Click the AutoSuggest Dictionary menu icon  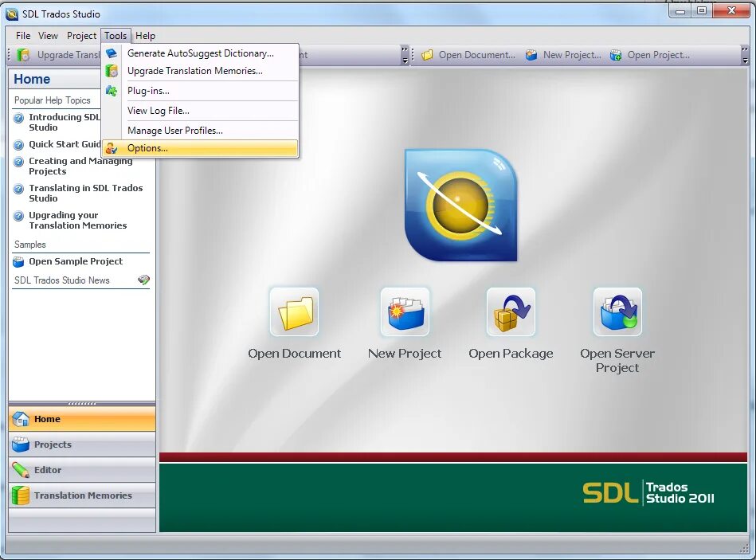(112, 53)
